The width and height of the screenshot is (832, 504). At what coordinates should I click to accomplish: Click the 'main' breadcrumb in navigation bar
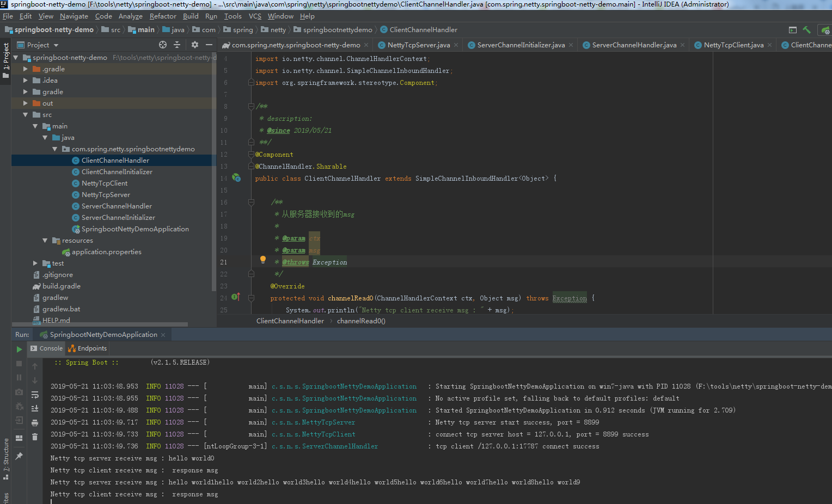coord(142,30)
